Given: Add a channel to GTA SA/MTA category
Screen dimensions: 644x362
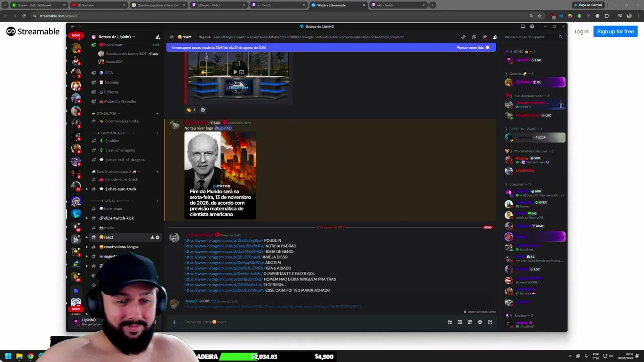Looking at the screenshot, I should pyautogui.click(x=157, y=114).
